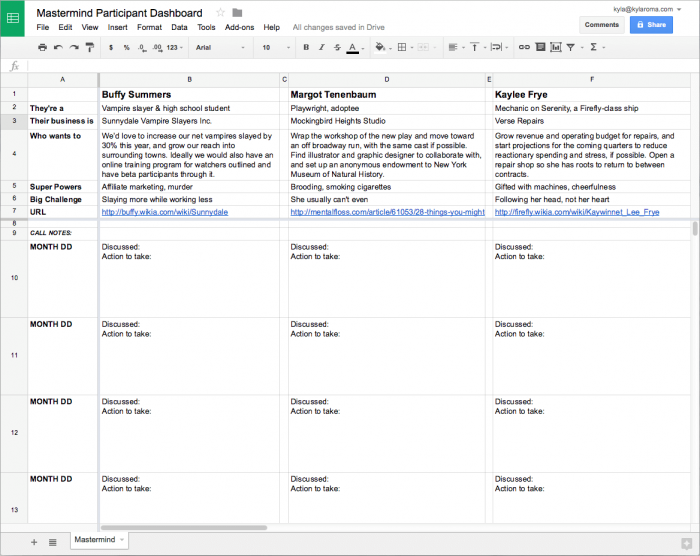Rename the Mastermind Participant Dashboard title
This screenshot has height=556, width=700.
[119, 13]
